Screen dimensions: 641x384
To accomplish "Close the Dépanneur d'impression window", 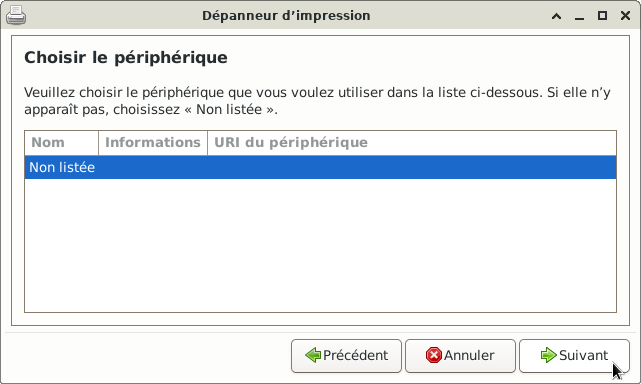I will (625, 16).
